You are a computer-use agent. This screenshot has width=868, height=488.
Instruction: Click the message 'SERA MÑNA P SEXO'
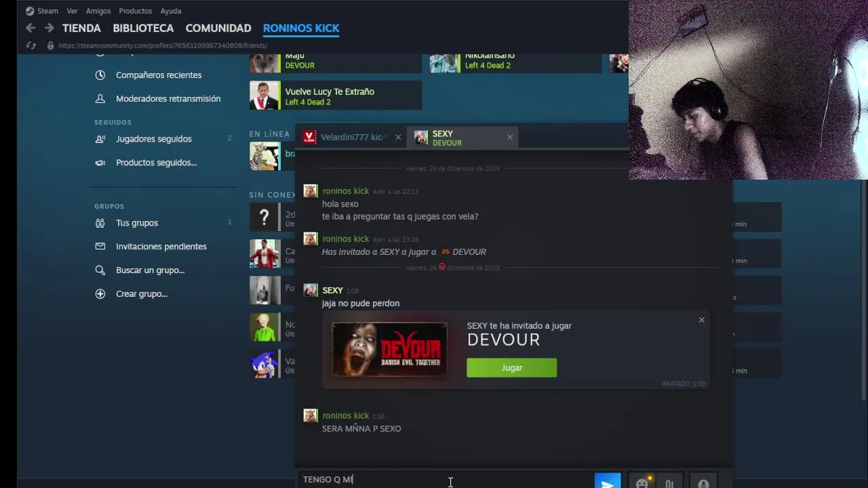click(x=361, y=429)
